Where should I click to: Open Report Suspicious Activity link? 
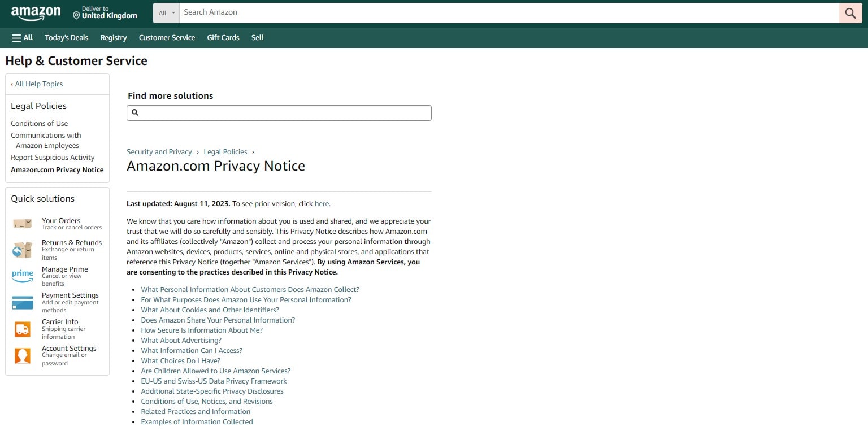pyautogui.click(x=53, y=158)
